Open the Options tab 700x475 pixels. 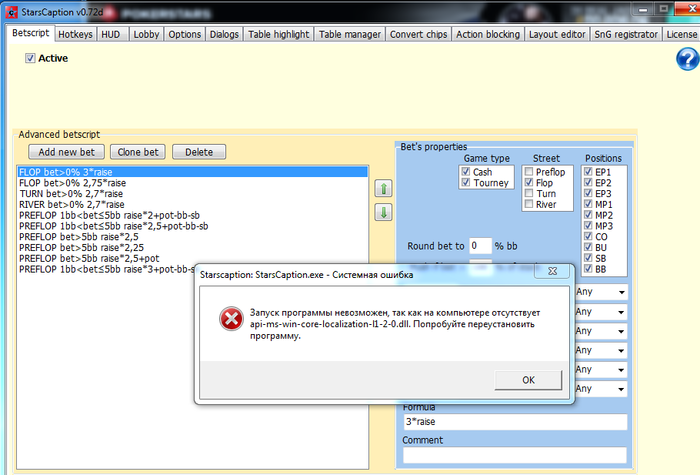[184, 34]
